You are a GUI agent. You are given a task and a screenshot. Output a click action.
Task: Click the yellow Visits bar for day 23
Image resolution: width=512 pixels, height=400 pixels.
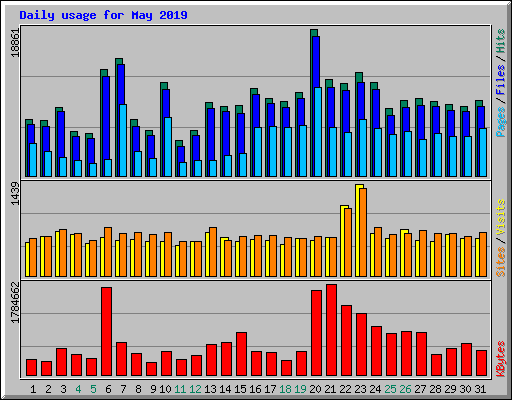358,230
